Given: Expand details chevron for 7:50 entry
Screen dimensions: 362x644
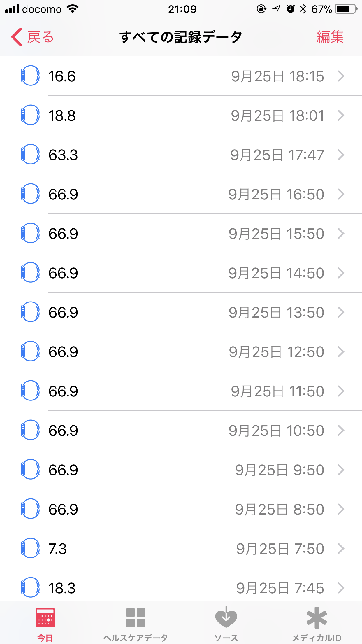Looking at the screenshot, I should coord(341,549).
